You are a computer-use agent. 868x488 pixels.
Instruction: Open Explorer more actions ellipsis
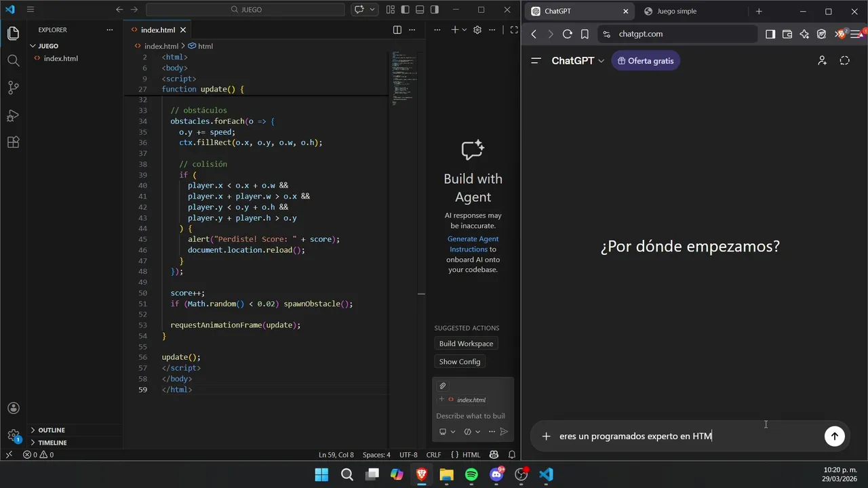coord(110,30)
